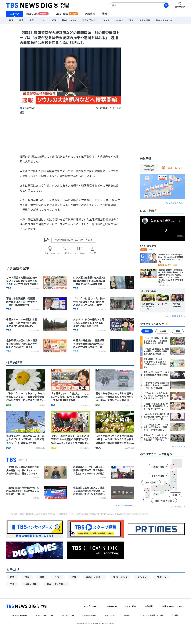The image size is (191, 644).
Task: Open the 利用規約 footer link
Action: pos(127,615)
